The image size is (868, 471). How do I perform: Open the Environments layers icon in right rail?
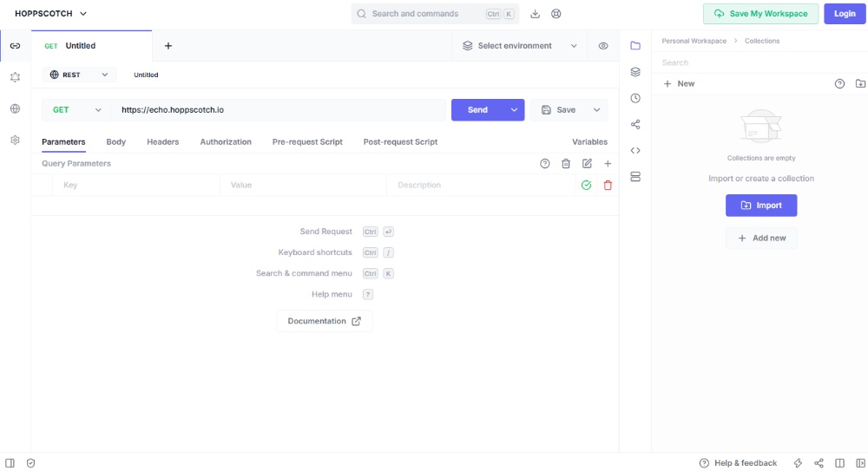coord(635,72)
